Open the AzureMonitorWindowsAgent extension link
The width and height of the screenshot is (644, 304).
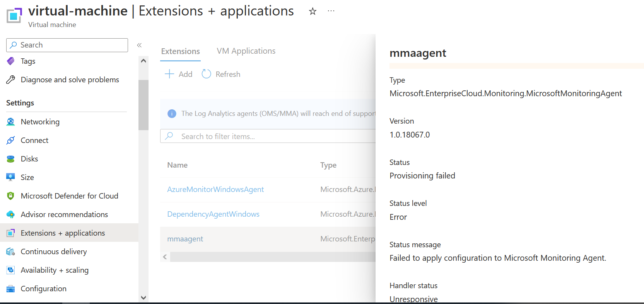pos(215,189)
